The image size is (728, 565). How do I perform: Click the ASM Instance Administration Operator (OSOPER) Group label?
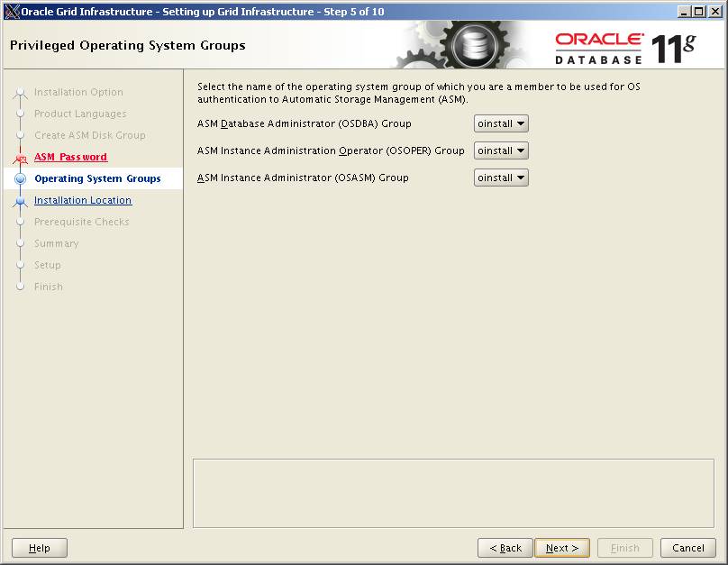(331, 150)
